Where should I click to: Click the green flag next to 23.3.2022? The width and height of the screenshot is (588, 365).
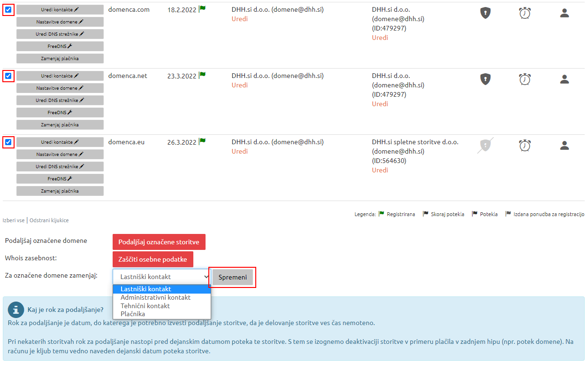click(x=202, y=75)
